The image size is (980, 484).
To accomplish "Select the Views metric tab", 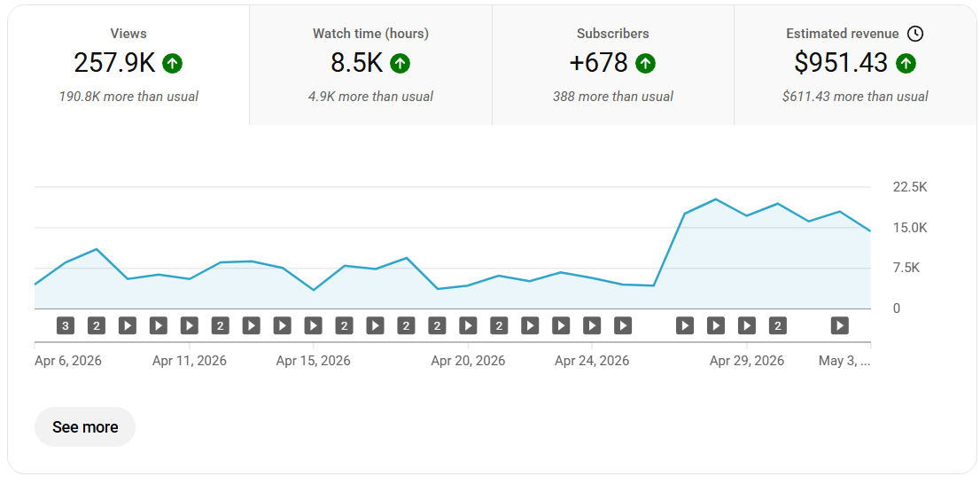I will 128,65.
